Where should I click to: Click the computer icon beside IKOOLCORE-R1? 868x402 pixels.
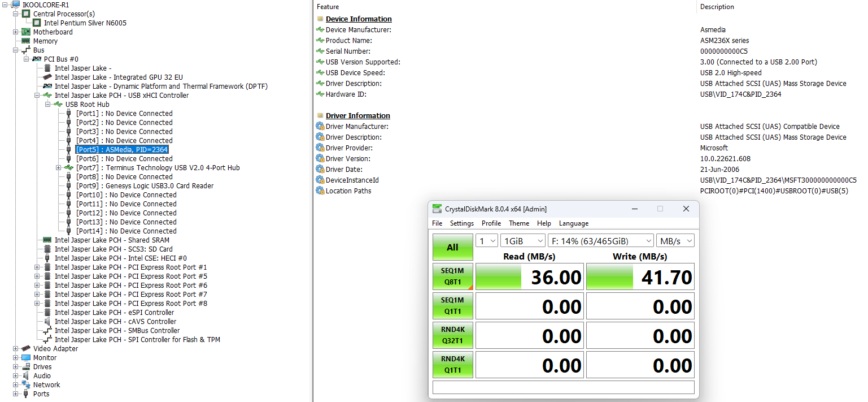pos(16,5)
